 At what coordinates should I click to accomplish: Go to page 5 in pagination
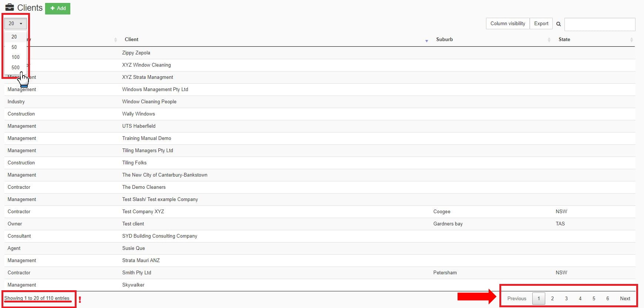coord(594,298)
